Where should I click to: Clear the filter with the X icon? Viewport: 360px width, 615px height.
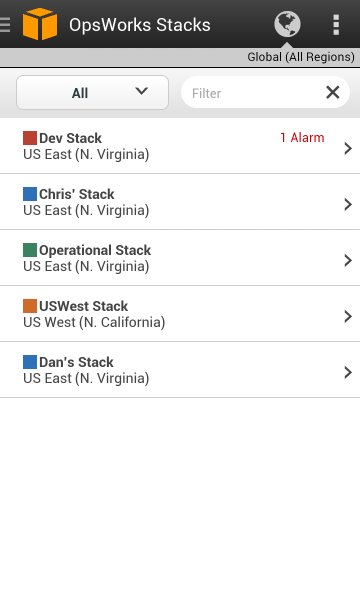coord(333,93)
